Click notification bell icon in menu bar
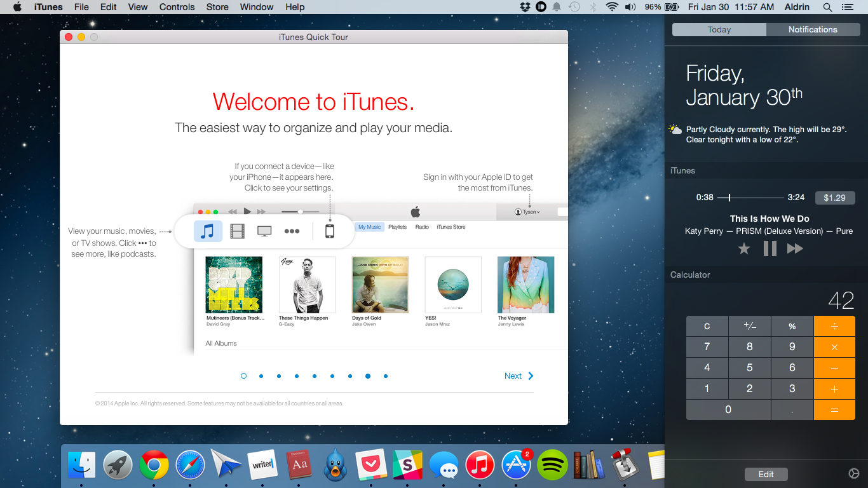The width and height of the screenshot is (868, 488). [x=557, y=7]
